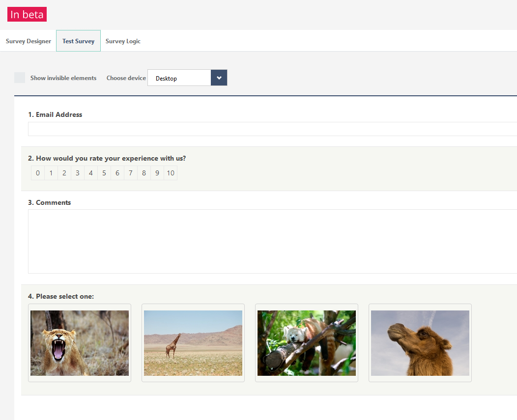Click the Show invisible elements label

pyautogui.click(x=63, y=78)
